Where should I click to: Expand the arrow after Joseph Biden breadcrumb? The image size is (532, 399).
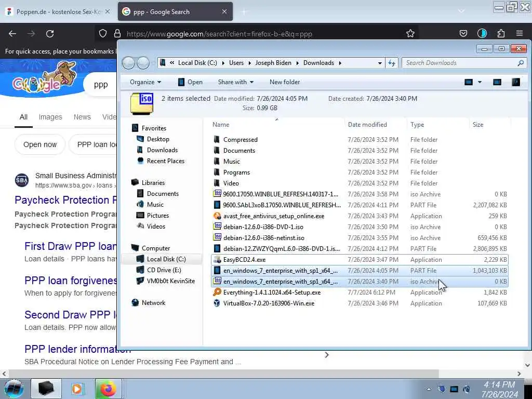point(297,63)
